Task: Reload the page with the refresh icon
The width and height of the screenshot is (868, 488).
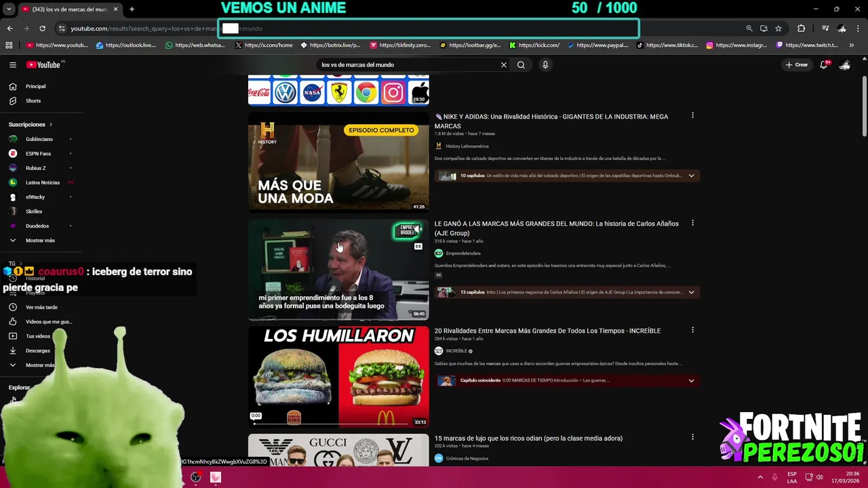Action: coord(42,28)
